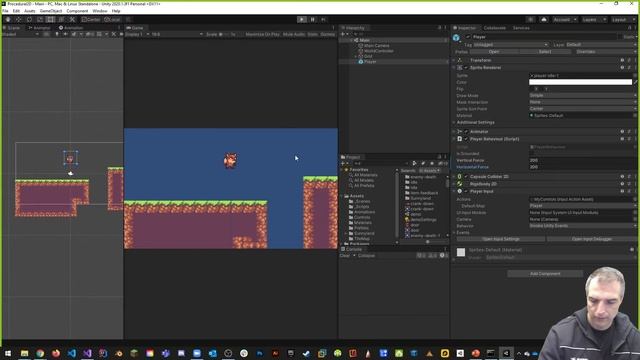Toggle Gizmos in Game view

pos(328,34)
